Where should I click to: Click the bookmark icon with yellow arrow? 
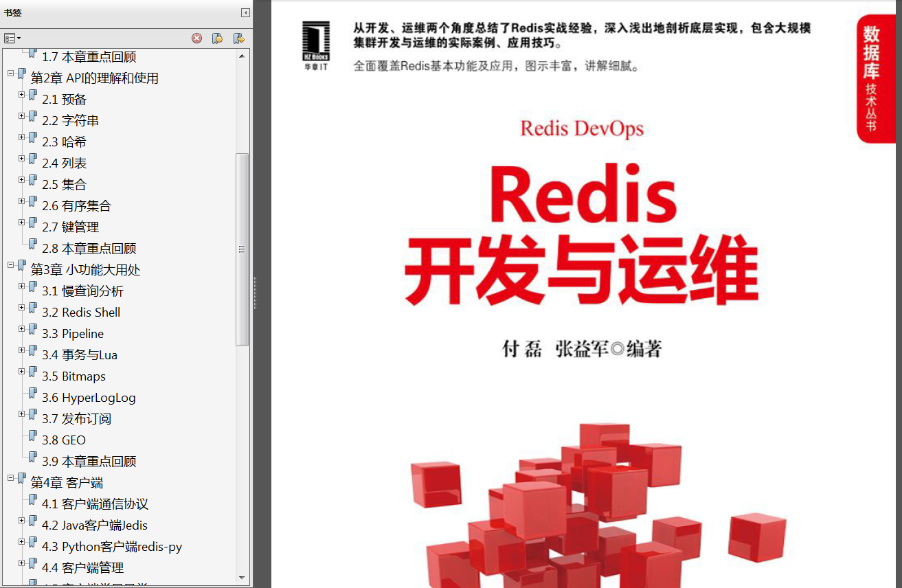(x=238, y=38)
